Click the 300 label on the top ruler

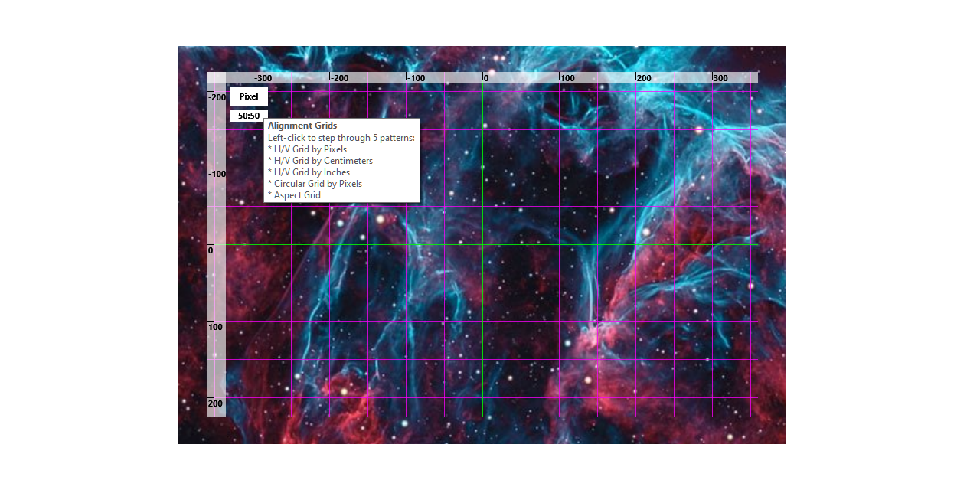[720, 77]
